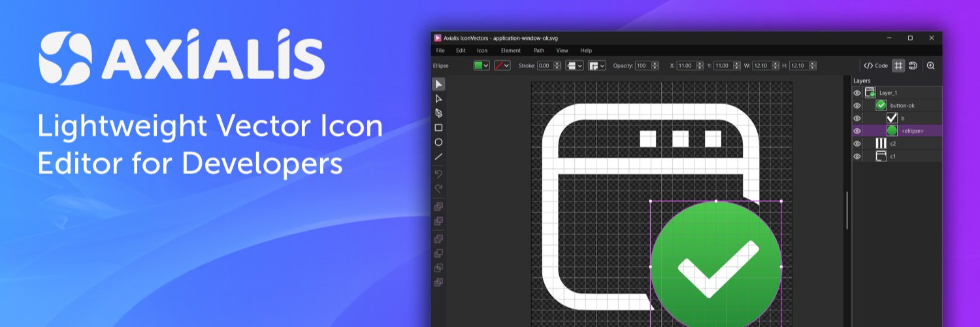This screenshot has width=980, height=327.
Task: Select the Rectangle tool
Action: tap(439, 128)
